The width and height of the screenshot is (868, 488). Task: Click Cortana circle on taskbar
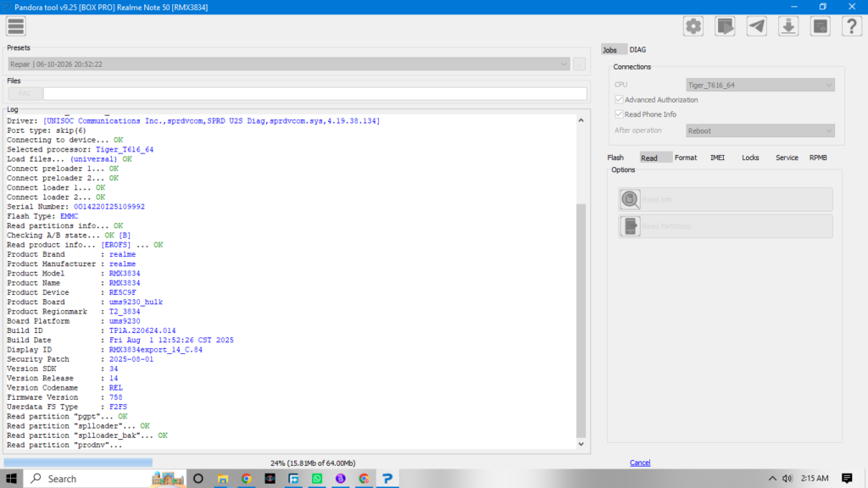click(x=198, y=479)
